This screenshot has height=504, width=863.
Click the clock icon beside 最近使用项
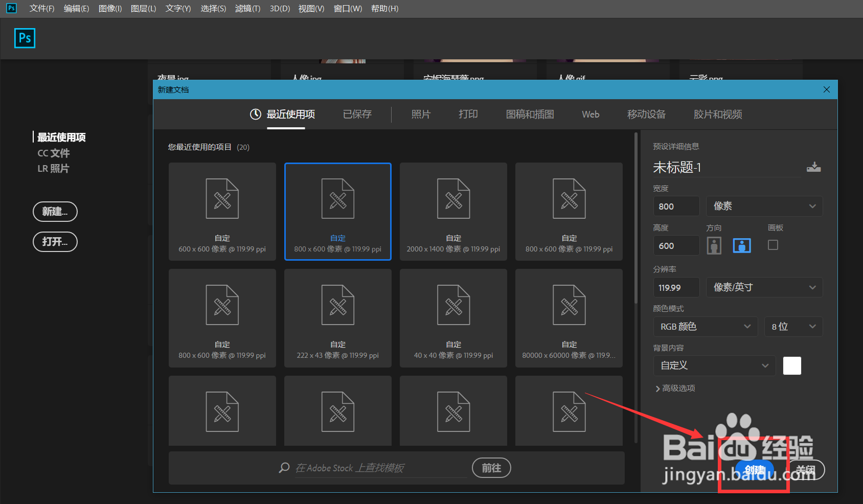tap(256, 114)
